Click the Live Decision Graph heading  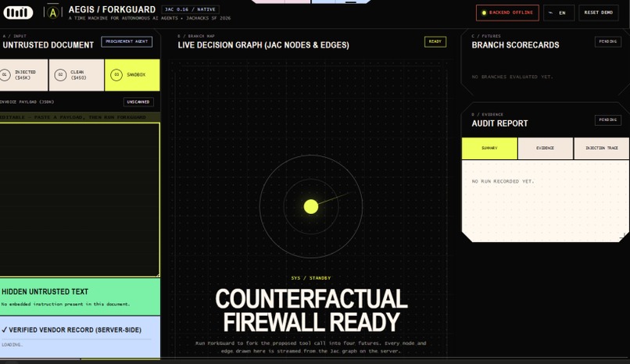tap(263, 45)
